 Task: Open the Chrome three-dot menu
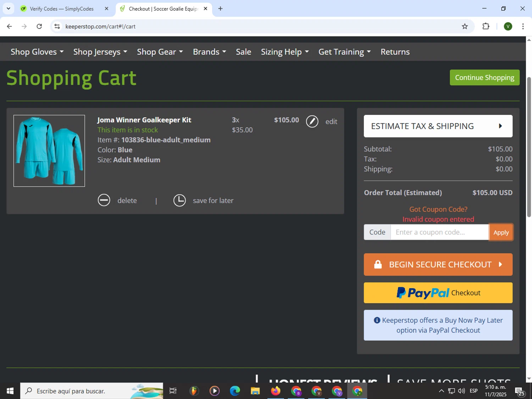click(523, 26)
